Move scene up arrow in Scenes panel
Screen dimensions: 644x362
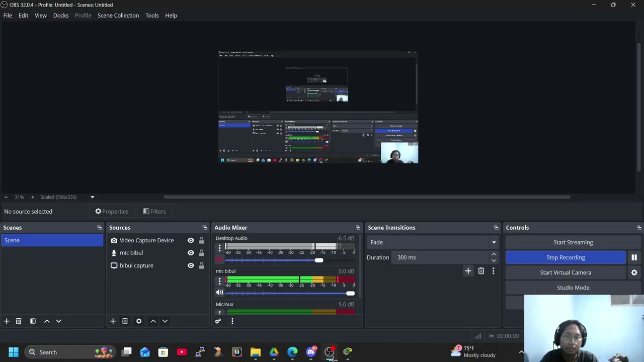point(47,321)
